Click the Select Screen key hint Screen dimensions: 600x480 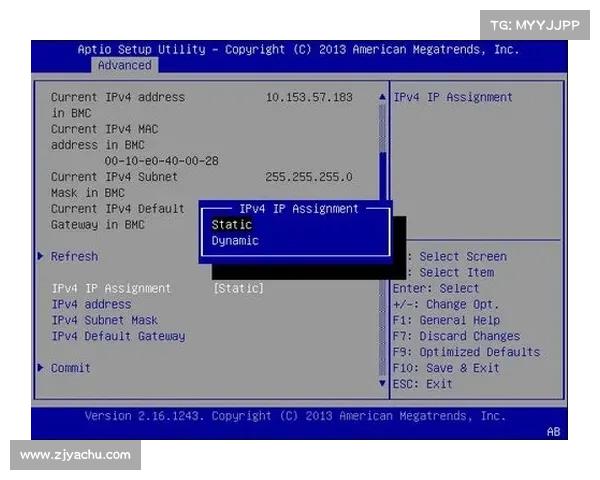point(457,256)
